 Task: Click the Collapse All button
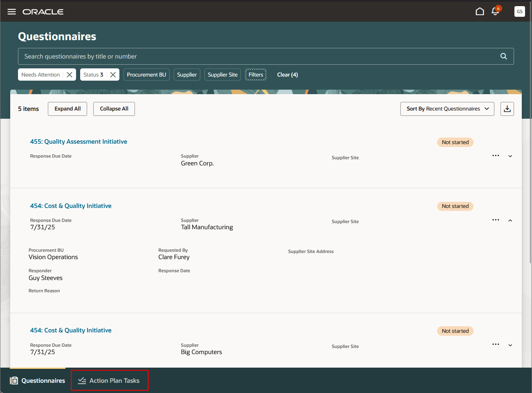114,109
